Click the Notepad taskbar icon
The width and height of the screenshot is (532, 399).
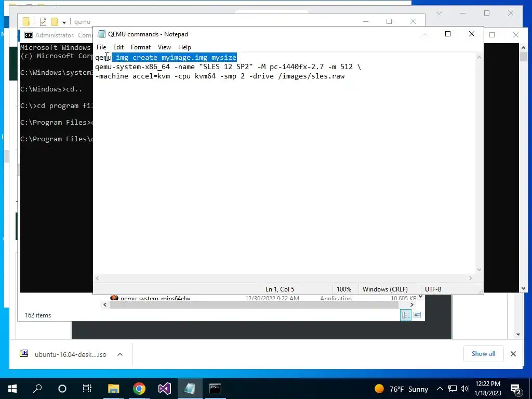tap(190, 389)
